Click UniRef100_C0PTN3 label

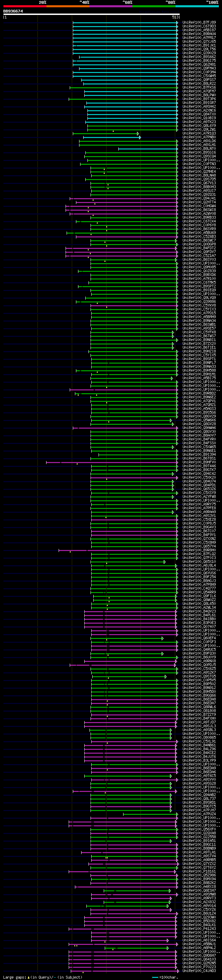coord(199,164)
